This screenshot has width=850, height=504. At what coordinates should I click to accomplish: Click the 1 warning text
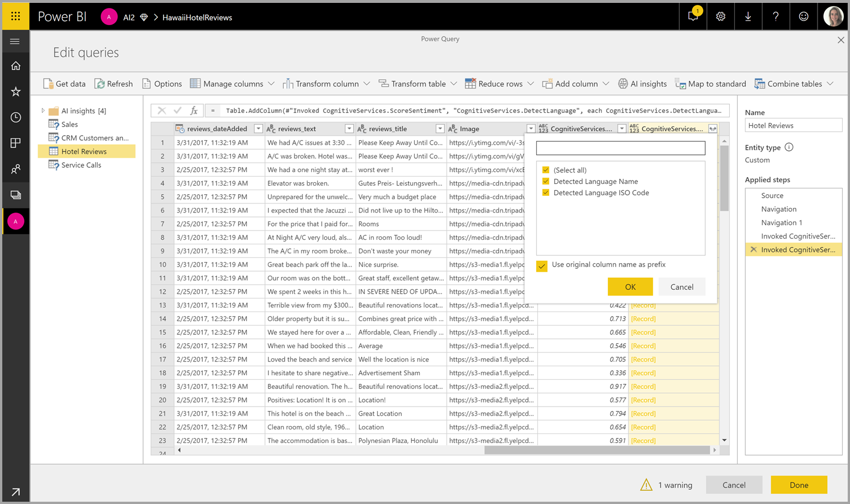coord(675,485)
